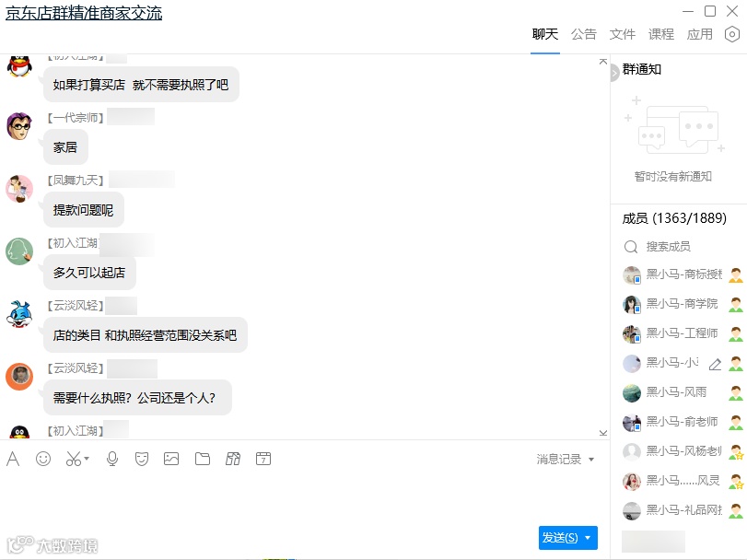Send an image via the picture icon
Viewport: 747px width, 560px height.
pos(171,459)
